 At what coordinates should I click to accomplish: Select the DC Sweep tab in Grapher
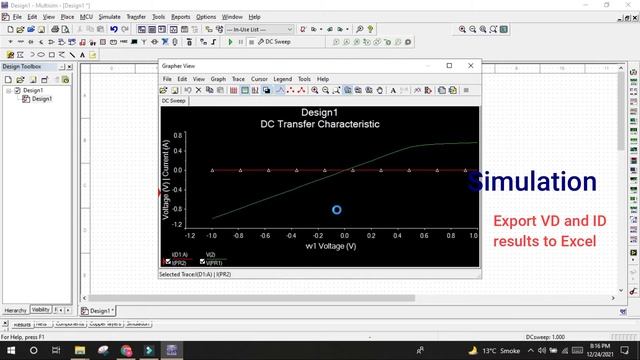173,101
